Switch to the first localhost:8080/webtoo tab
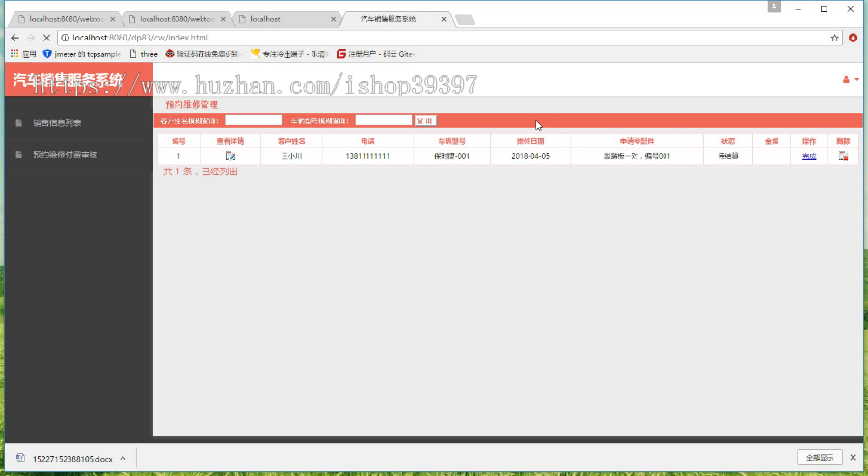 click(x=66, y=19)
